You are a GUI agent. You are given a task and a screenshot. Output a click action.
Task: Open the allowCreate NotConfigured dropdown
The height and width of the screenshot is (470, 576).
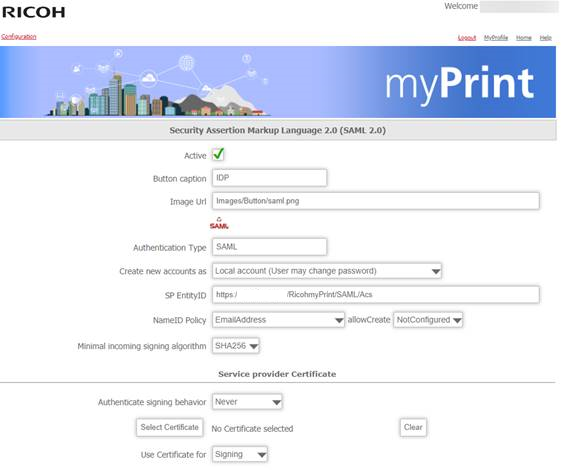point(428,320)
